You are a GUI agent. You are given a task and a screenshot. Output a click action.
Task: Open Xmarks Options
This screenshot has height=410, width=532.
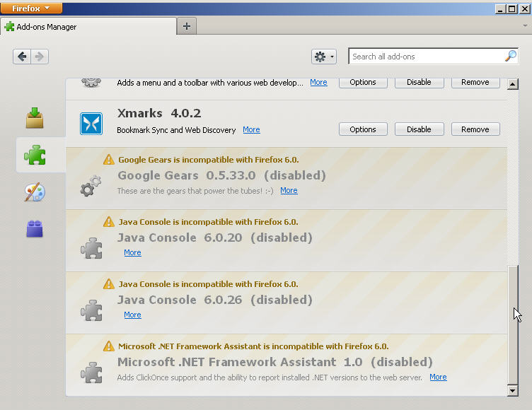363,129
